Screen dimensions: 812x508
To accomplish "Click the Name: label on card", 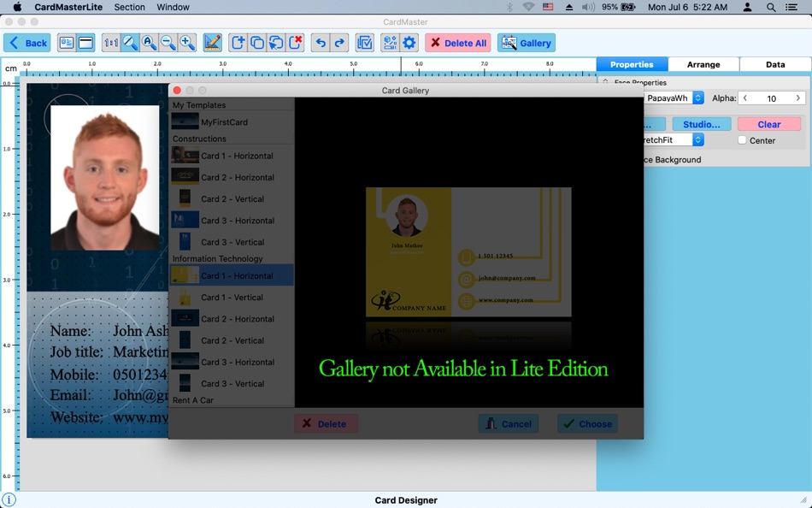I will point(71,331).
